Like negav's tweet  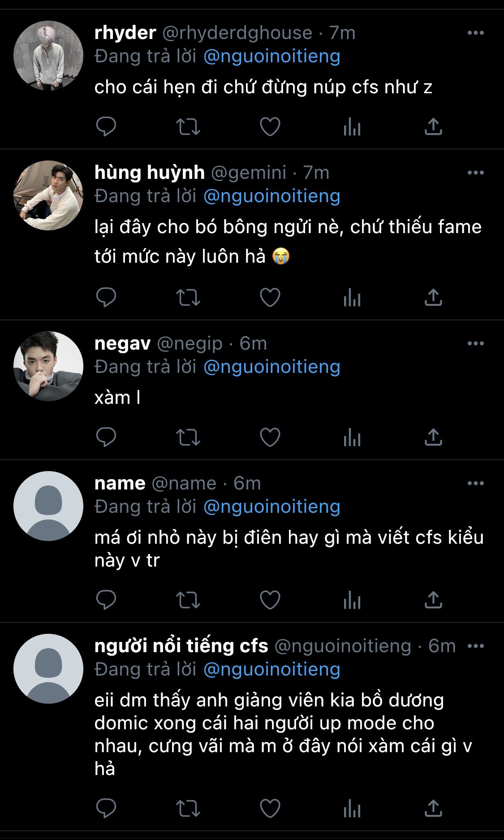(x=270, y=437)
